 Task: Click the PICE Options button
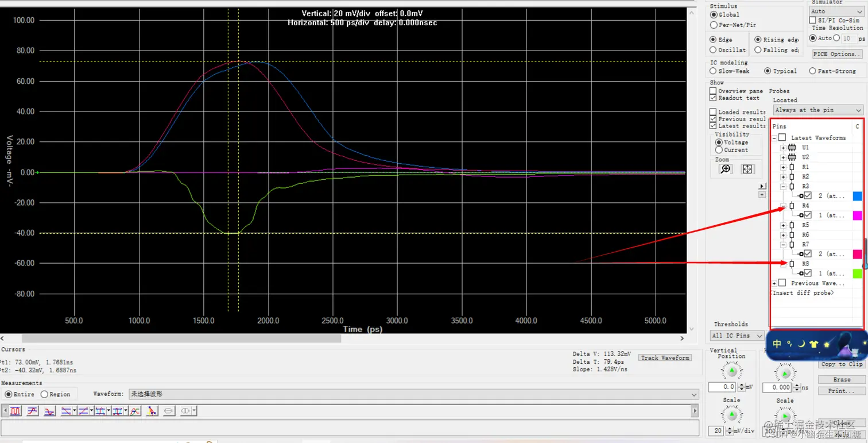point(838,54)
